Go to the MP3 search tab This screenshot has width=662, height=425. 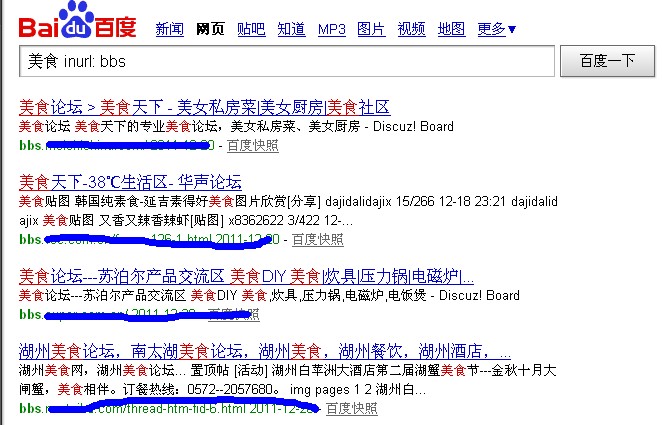(331, 29)
